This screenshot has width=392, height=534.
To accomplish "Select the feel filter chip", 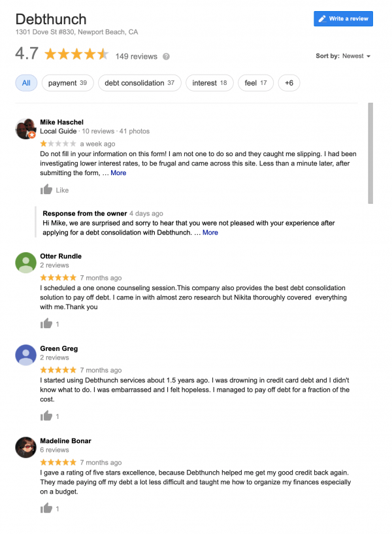I will [x=255, y=83].
